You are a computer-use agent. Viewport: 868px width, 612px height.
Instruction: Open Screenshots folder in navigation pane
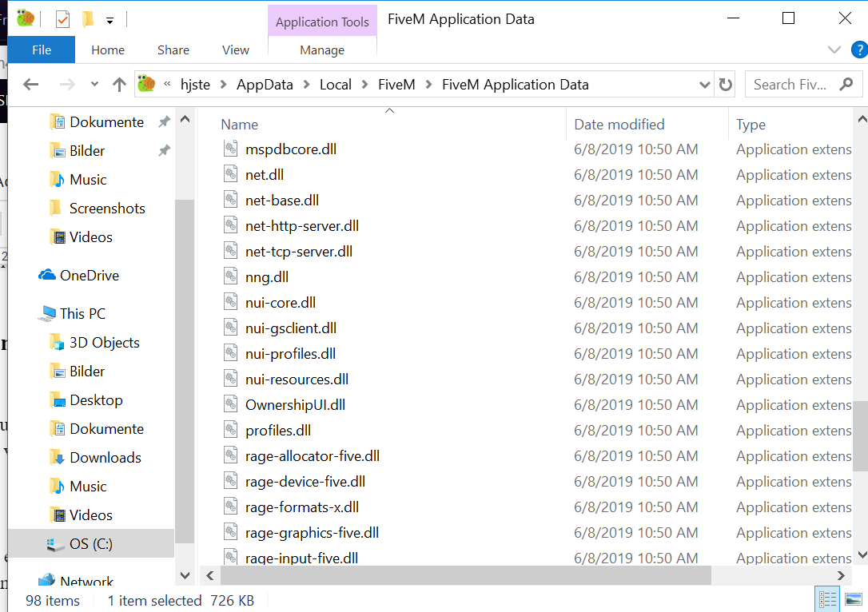(107, 208)
